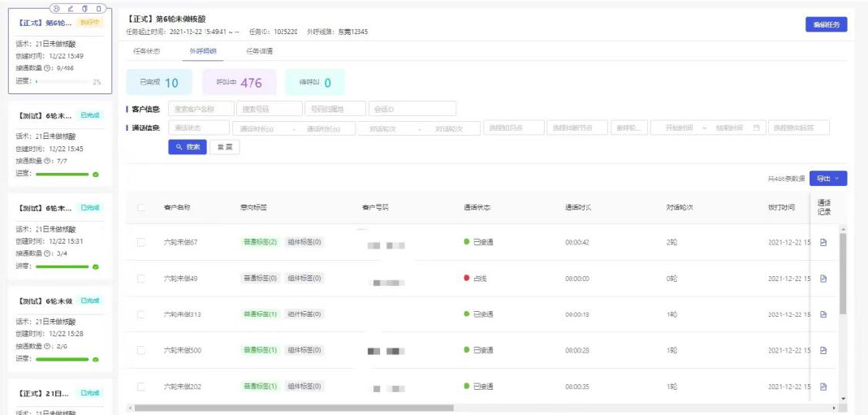This screenshot has width=868, height=415.
Task: Open call record icon for 六轮未做500
Action: [x=823, y=350]
